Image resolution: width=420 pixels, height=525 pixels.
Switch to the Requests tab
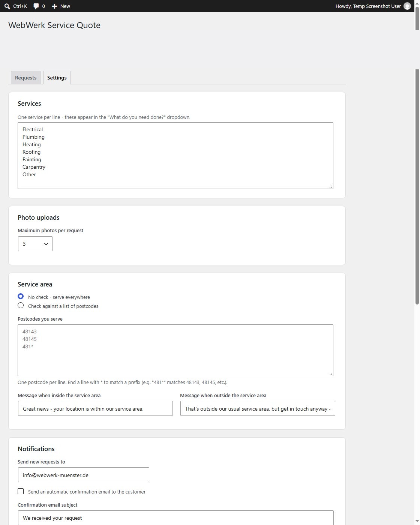click(25, 78)
